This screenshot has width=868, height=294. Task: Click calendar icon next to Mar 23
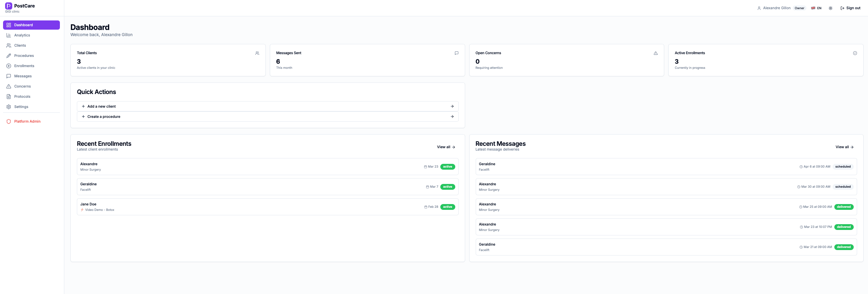pyautogui.click(x=425, y=167)
